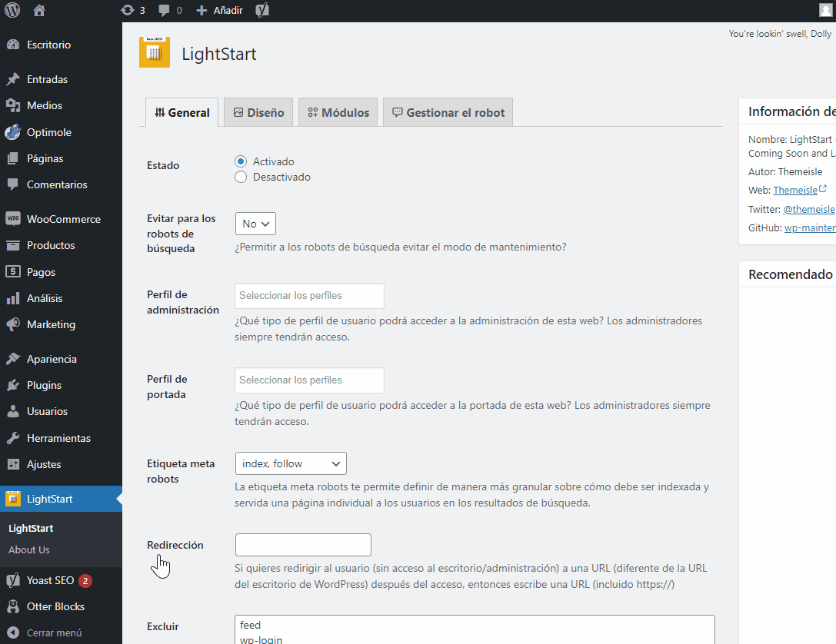The width and height of the screenshot is (836, 644).
Task: Switch to the General tab
Action: point(182,112)
